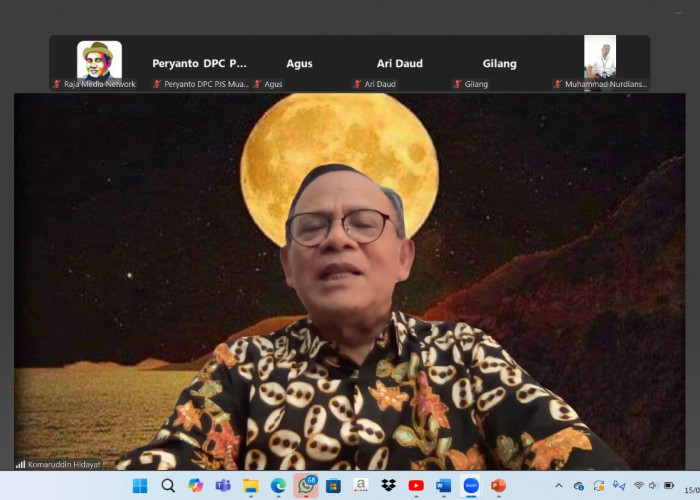Screen dimensions: 700x500
Task: Open the volume control in tray
Action: coord(653,485)
